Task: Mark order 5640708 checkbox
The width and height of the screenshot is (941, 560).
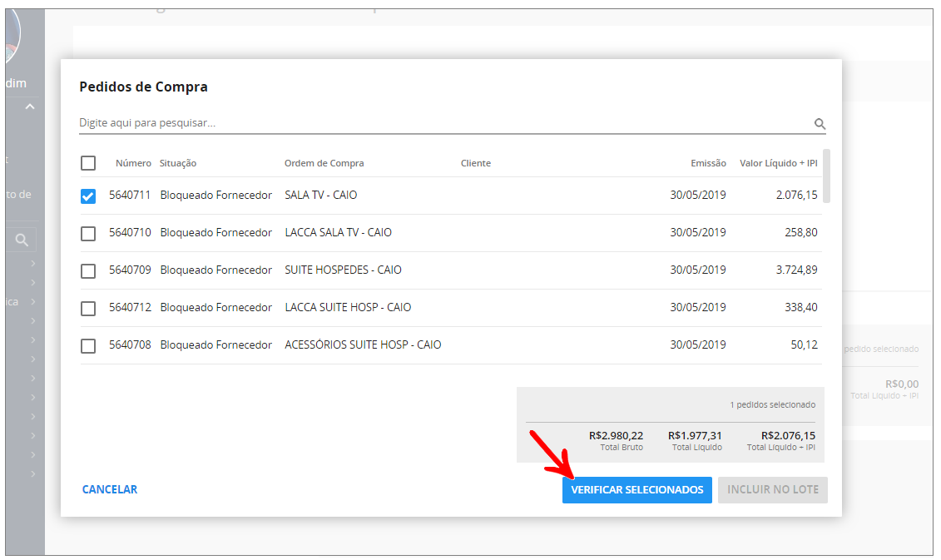Action: (x=88, y=346)
